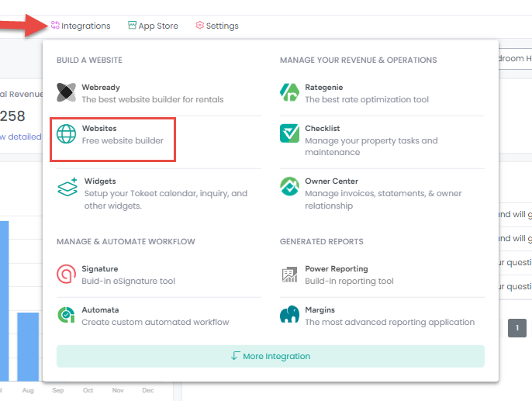The width and height of the screenshot is (532, 401).
Task: Click 'Manage your property tasks and maintenance' text
Action: 371,147
